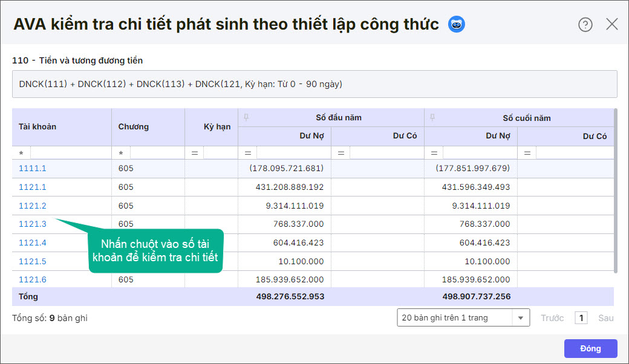Screen dimensions: 629x364
Task: Open account 1121.2 details
Action: click(x=33, y=206)
